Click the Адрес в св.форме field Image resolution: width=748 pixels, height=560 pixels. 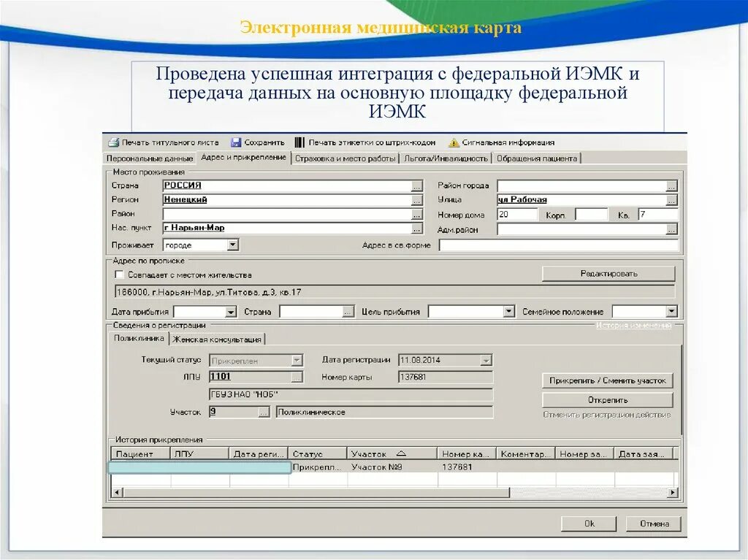pyautogui.click(x=559, y=245)
